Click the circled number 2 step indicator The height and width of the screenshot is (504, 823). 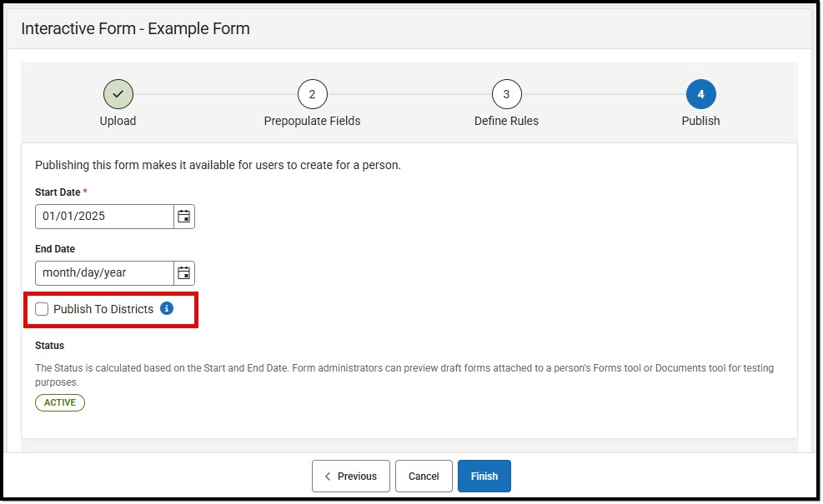pos(312,94)
